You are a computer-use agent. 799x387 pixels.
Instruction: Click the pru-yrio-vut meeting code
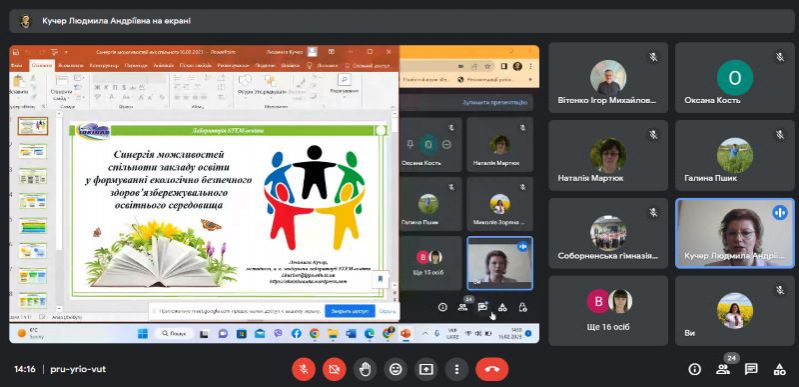point(78,369)
